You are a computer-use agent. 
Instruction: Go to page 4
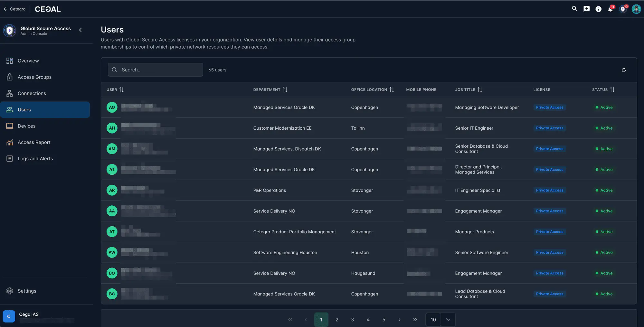[x=368, y=320]
